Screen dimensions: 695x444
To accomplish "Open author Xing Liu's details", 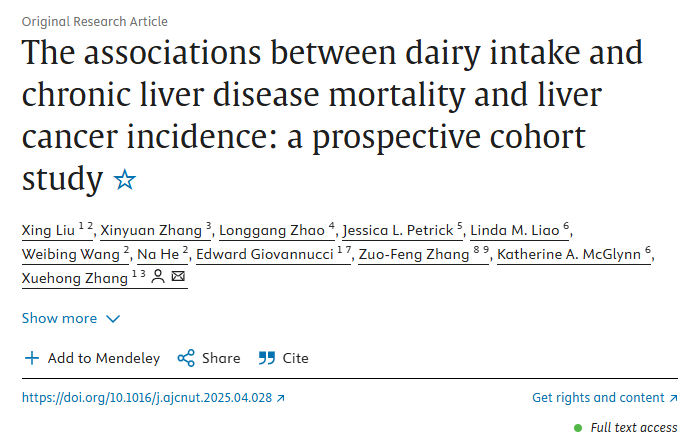I will [48, 230].
